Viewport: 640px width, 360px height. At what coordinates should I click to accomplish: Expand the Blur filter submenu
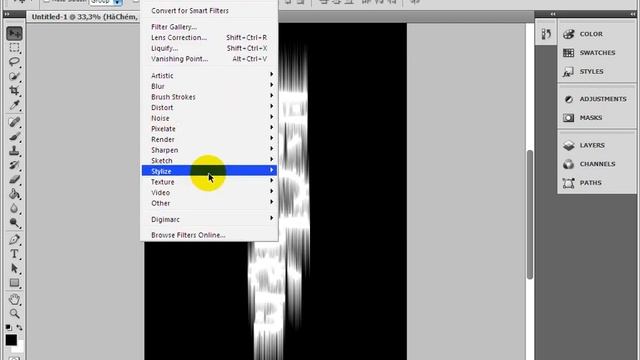coord(209,86)
